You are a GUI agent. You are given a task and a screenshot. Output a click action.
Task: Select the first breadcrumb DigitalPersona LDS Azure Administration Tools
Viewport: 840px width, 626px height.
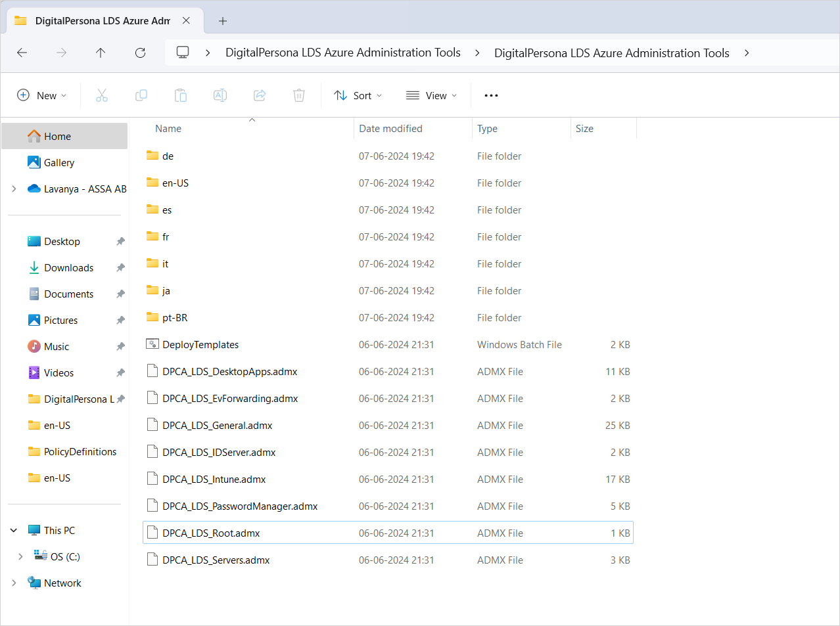coord(343,53)
